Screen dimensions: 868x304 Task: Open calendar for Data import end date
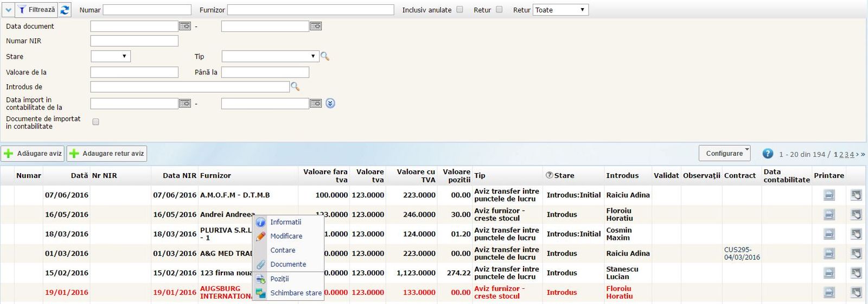(x=316, y=103)
